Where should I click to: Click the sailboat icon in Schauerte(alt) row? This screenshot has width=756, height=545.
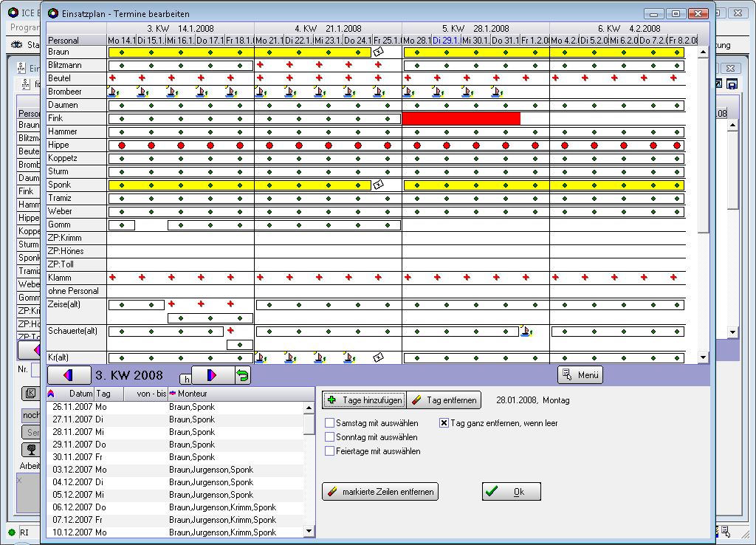click(x=526, y=332)
